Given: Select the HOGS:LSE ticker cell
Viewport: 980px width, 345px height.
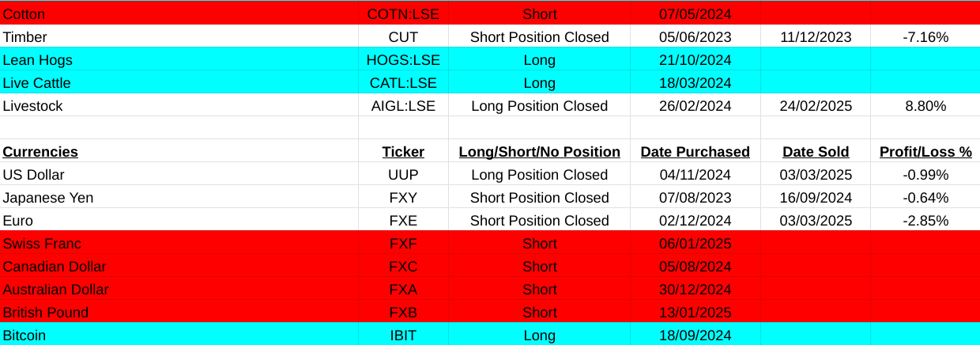Looking at the screenshot, I should [403, 60].
